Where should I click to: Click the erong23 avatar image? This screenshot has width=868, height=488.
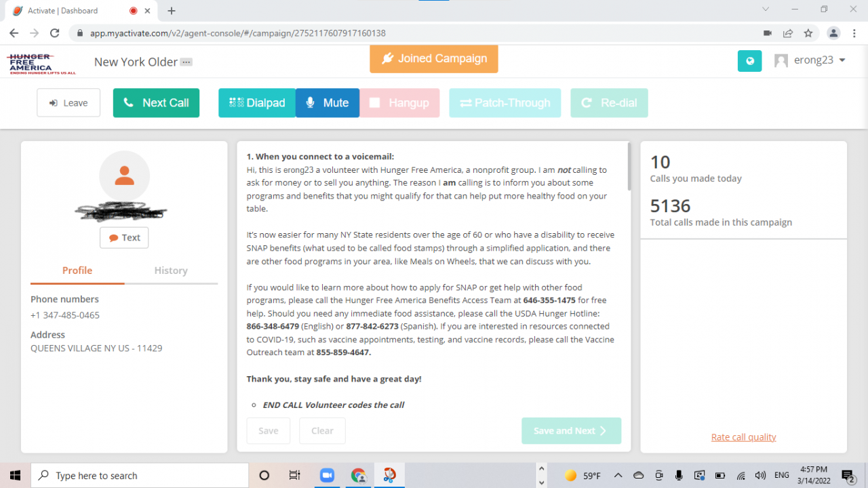point(781,61)
